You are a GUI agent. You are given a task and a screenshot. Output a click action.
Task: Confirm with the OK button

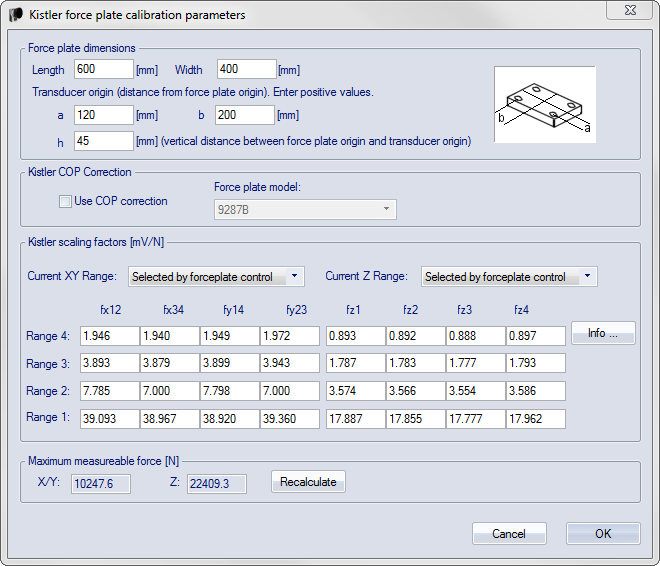pos(603,534)
